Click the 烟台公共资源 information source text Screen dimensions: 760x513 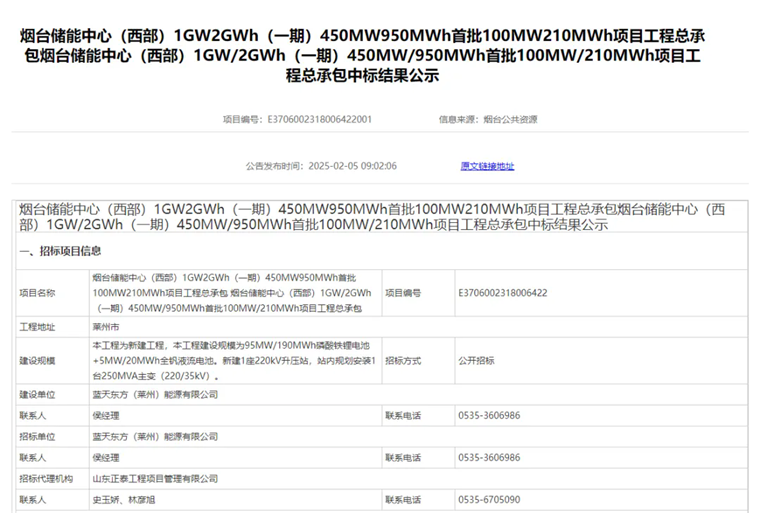(509, 119)
